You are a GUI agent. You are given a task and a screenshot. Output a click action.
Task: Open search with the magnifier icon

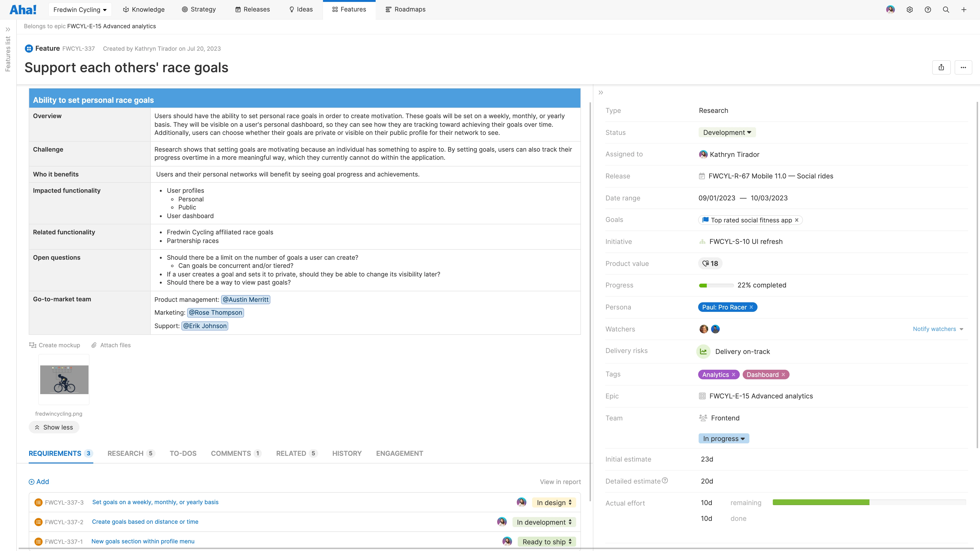tap(946, 10)
